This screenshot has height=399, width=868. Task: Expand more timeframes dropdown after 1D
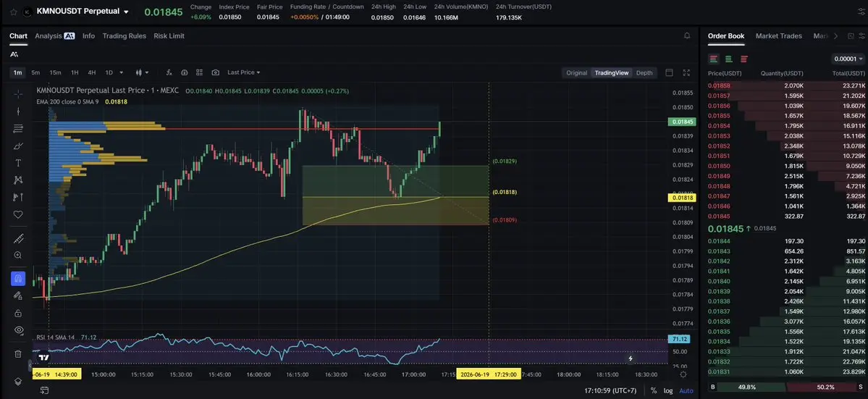tap(122, 72)
